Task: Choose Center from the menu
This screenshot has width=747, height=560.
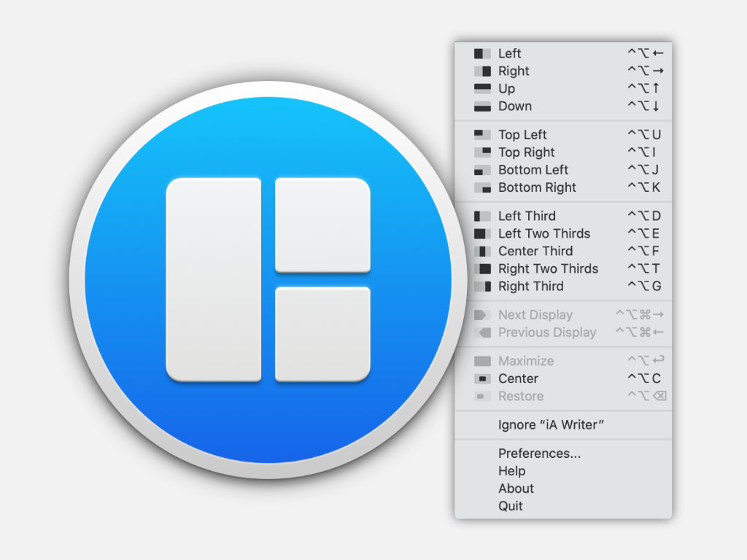Action: coord(563,379)
